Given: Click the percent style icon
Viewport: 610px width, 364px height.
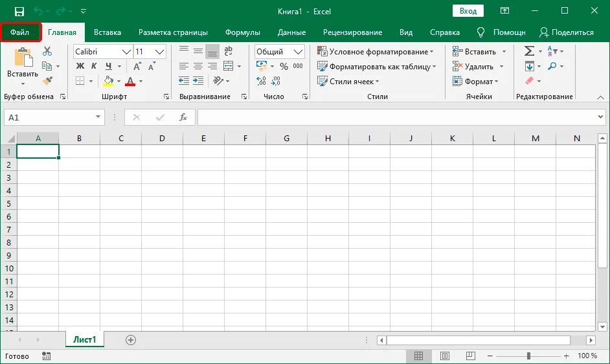Looking at the screenshot, I should (x=284, y=67).
